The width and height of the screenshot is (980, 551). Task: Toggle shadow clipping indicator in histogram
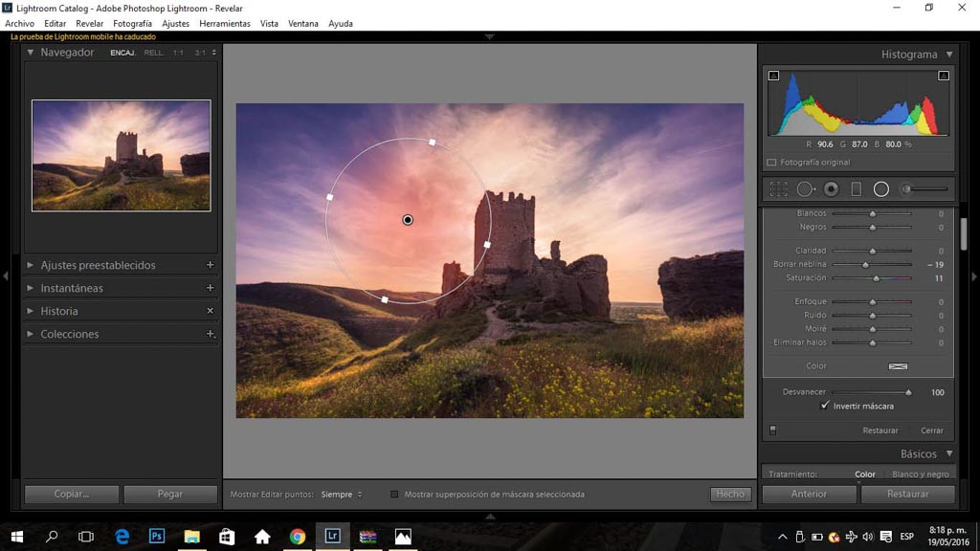[x=773, y=76]
